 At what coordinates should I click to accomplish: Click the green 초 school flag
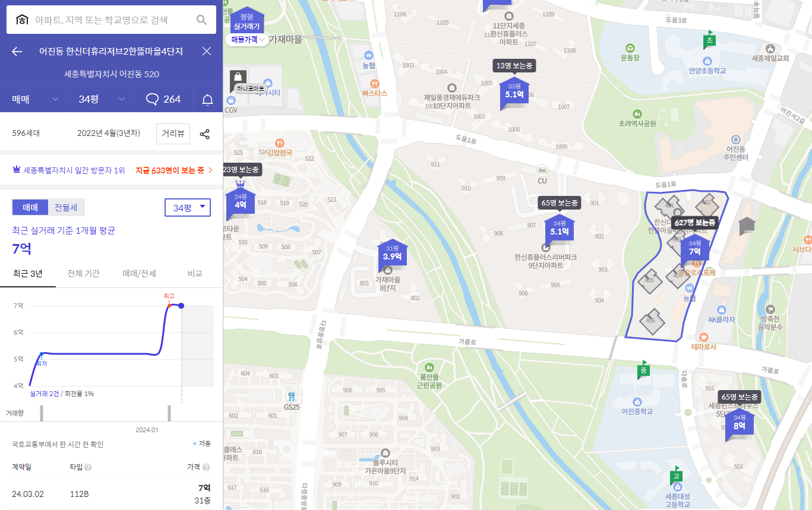pos(709,40)
